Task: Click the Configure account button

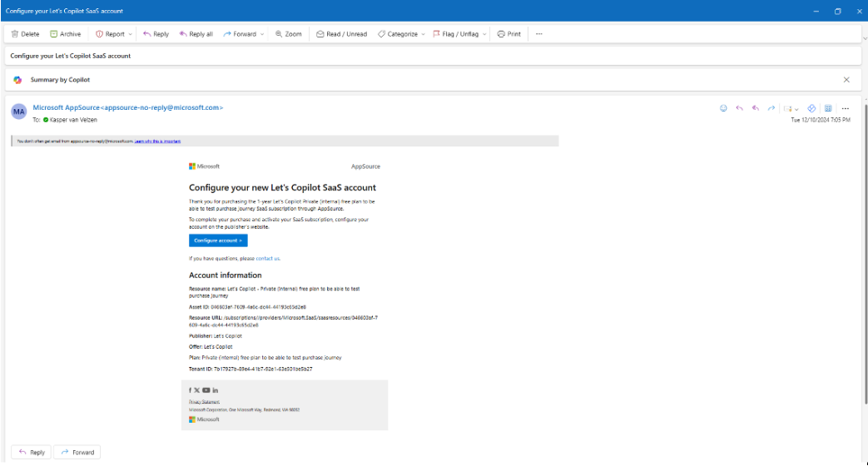Action: [x=218, y=240]
